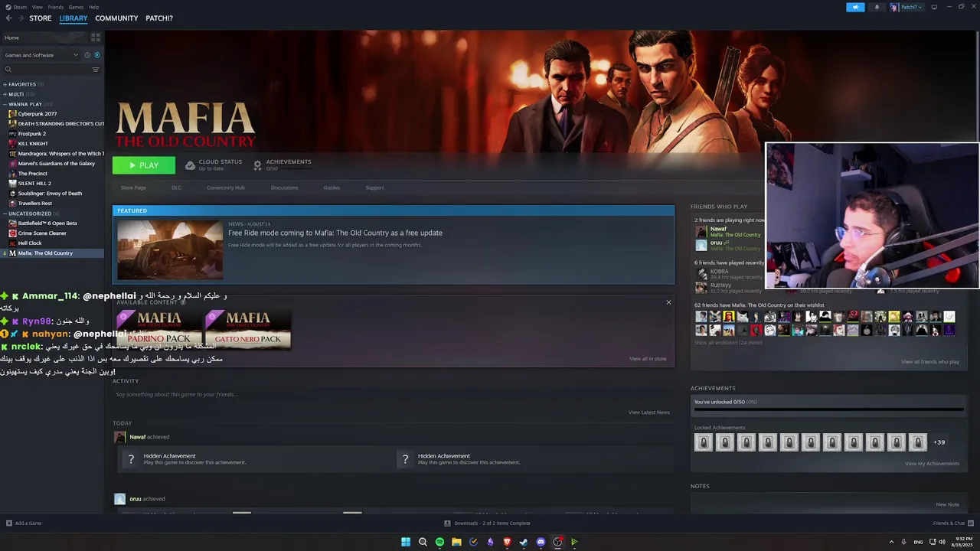
Task: Click the New Note button
Action: 947,504
